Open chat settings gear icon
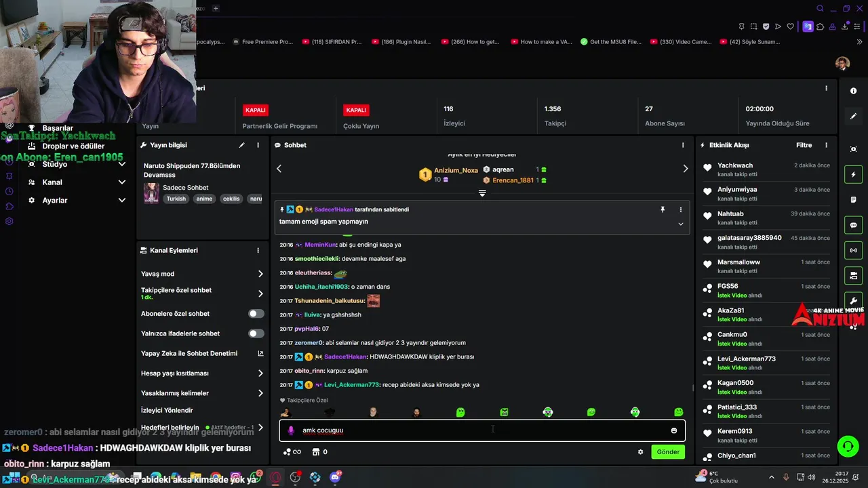Screen dimensions: 868x488 tap(640, 452)
